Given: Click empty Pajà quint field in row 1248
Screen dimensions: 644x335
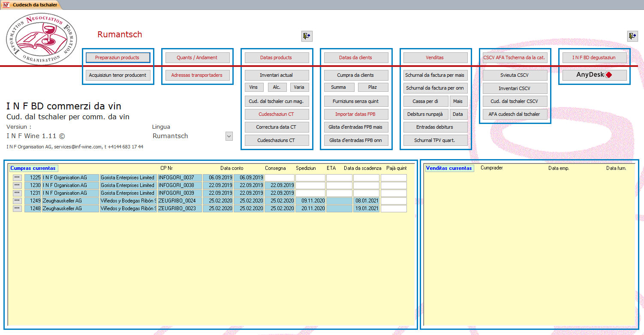Looking at the screenshot, I should [x=394, y=208].
